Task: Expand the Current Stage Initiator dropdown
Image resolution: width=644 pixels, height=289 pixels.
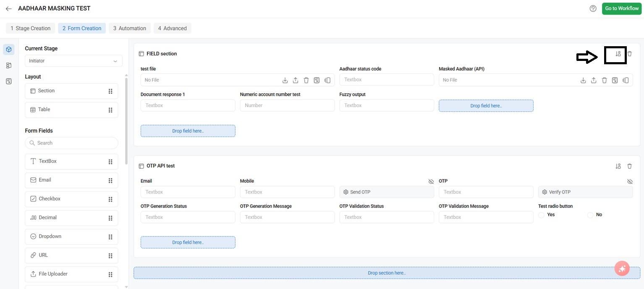Action: (73, 61)
